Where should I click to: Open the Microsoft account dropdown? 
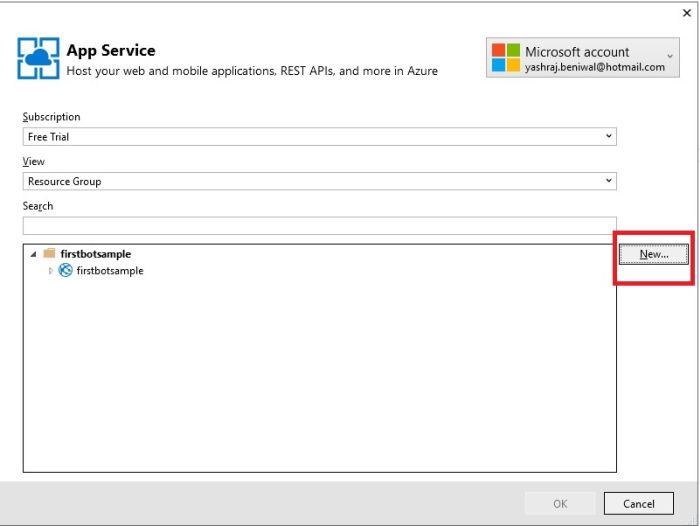tap(669, 55)
